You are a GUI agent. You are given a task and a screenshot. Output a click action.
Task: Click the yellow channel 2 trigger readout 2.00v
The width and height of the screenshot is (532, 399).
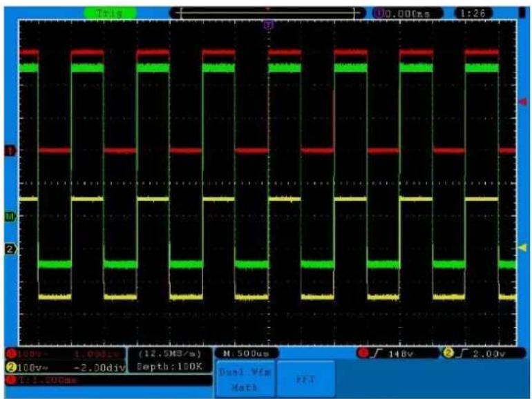[x=484, y=353]
